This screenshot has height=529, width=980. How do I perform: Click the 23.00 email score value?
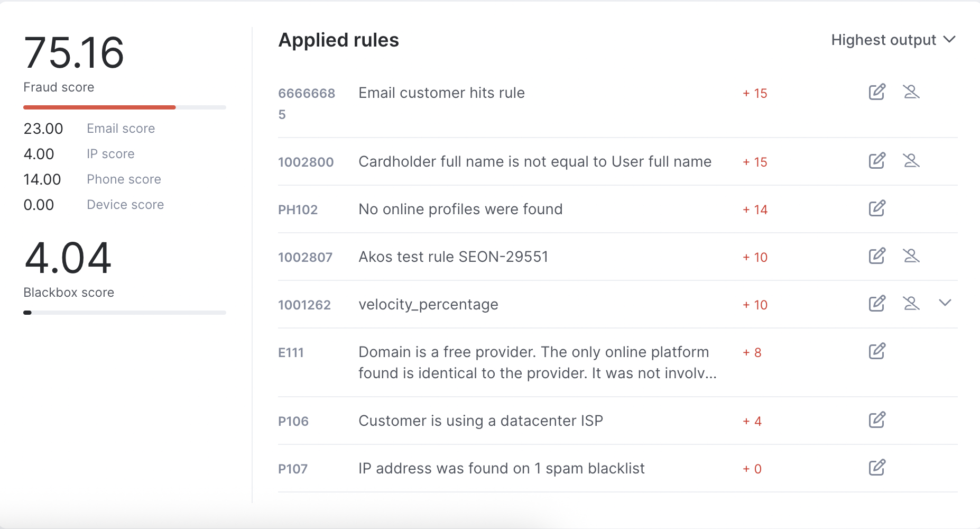pos(43,129)
